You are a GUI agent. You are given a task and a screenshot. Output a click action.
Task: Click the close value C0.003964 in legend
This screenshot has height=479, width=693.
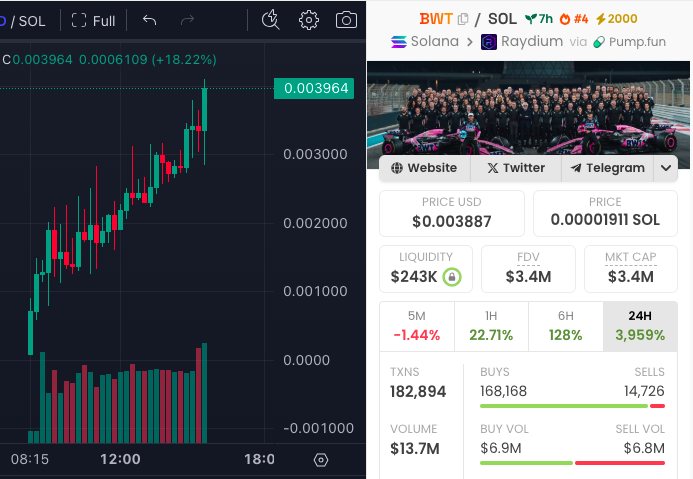click(x=38, y=60)
